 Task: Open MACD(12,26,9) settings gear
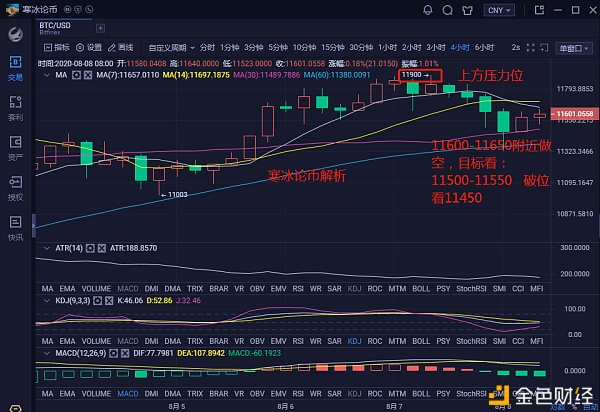[113, 353]
